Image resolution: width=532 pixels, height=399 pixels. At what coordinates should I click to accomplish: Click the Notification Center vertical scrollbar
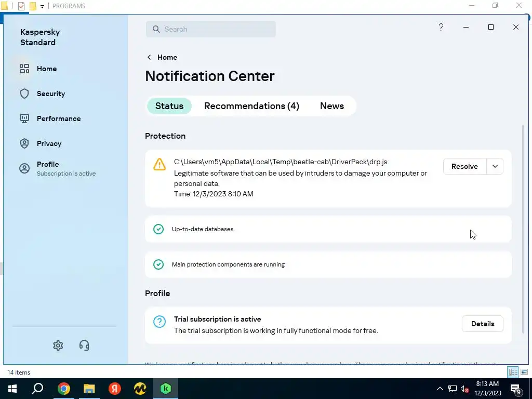coord(523,229)
